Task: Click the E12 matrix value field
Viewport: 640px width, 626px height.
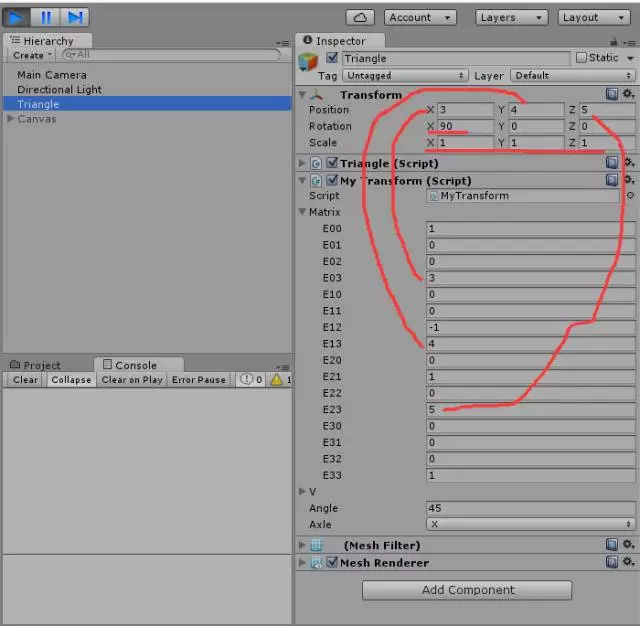Action: point(531,327)
